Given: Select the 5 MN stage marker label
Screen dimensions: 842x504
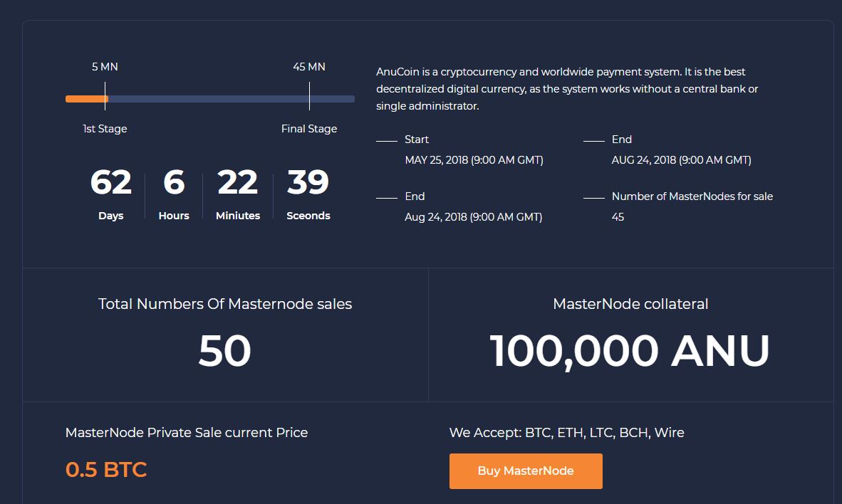Looking at the screenshot, I should pos(105,66).
